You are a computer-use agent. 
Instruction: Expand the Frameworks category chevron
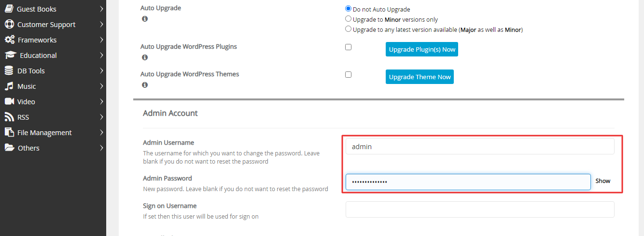[101, 40]
